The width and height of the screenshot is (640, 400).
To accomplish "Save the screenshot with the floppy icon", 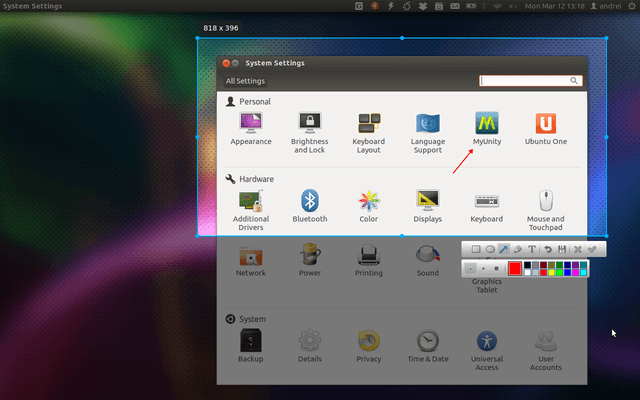I will (x=562, y=249).
